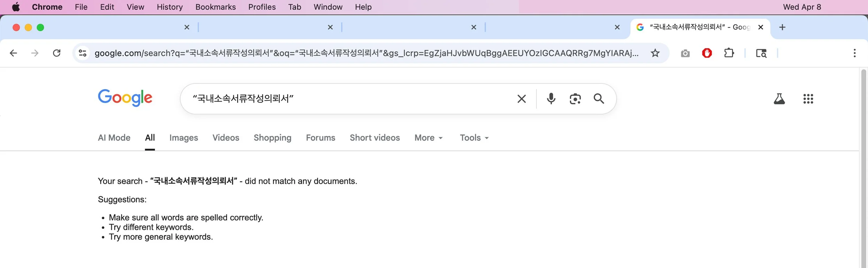Open the Apple menu
The height and width of the screenshot is (268, 868).
(16, 7)
